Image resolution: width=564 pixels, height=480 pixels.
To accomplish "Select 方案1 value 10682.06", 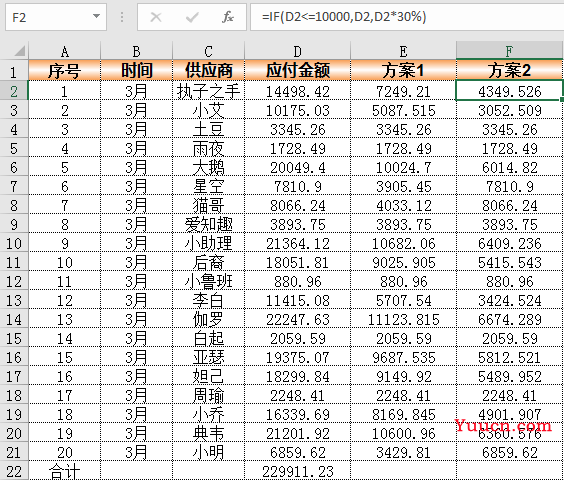I will [403, 243].
